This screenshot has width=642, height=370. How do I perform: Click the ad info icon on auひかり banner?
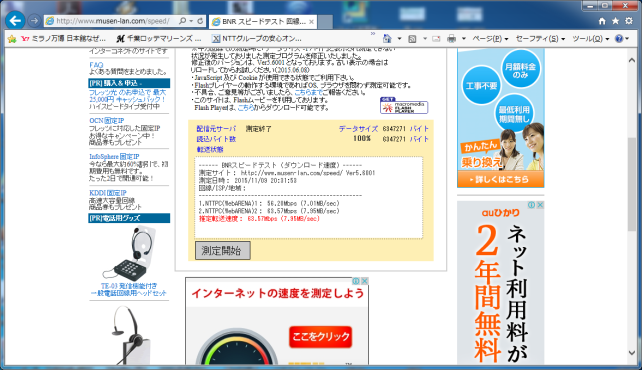pos(531,205)
